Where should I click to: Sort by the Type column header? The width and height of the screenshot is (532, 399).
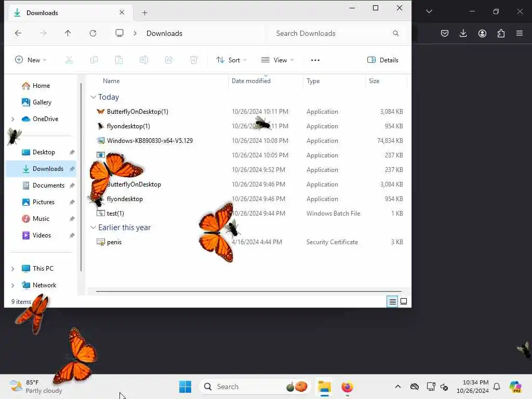(x=313, y=81)
